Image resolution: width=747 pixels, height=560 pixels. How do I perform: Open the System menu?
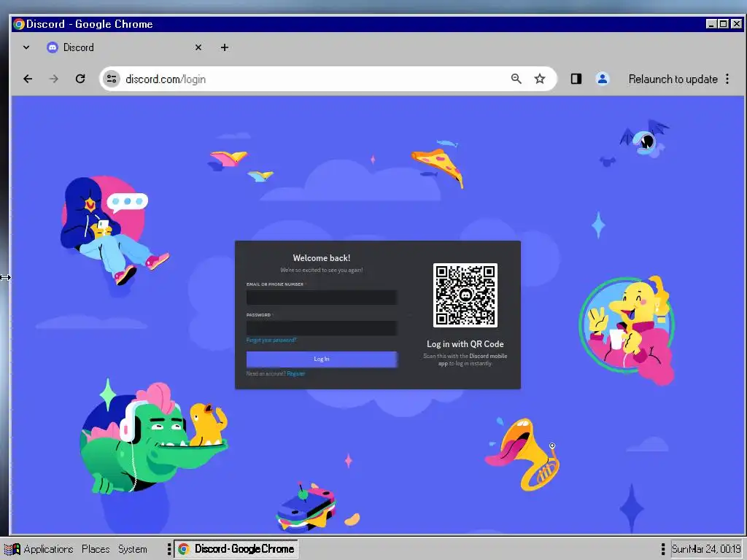coord(133,549)
